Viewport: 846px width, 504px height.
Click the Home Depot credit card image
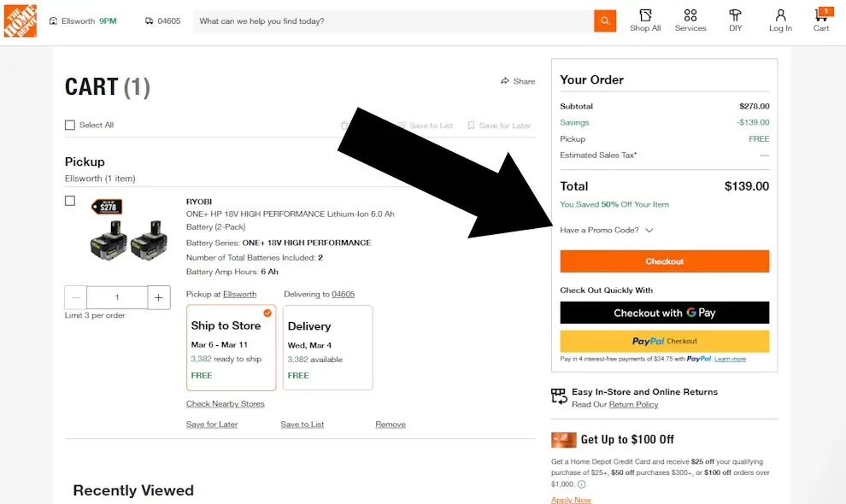tap(563, 440)
